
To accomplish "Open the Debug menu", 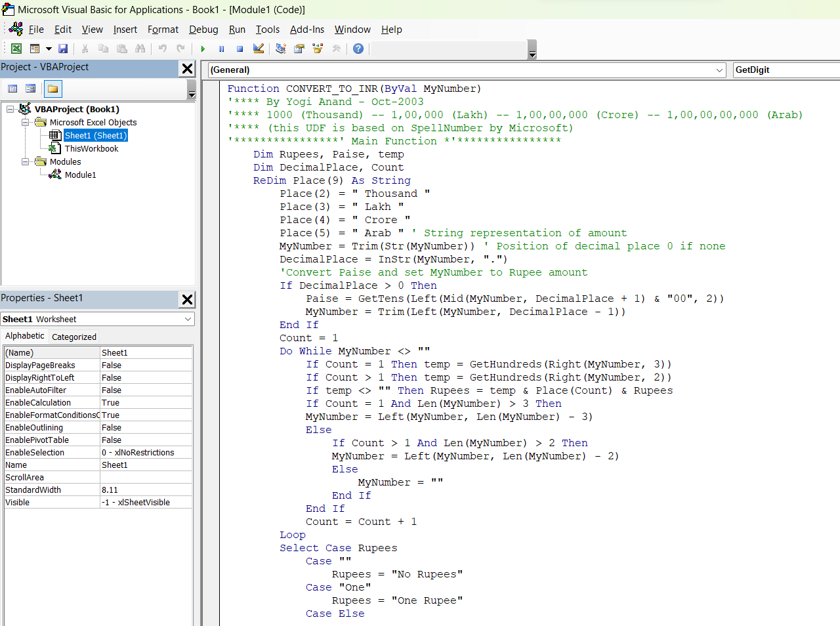I will coord(203,30).
